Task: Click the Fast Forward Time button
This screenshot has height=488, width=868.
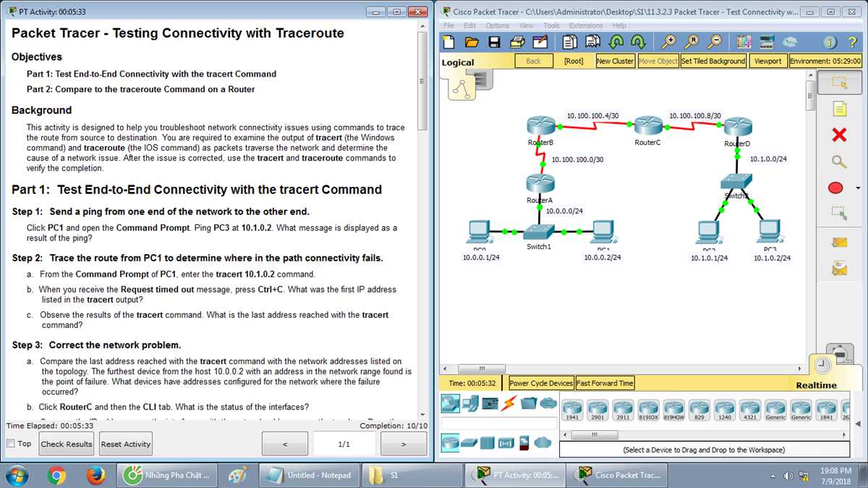Action: coord(605,383)
